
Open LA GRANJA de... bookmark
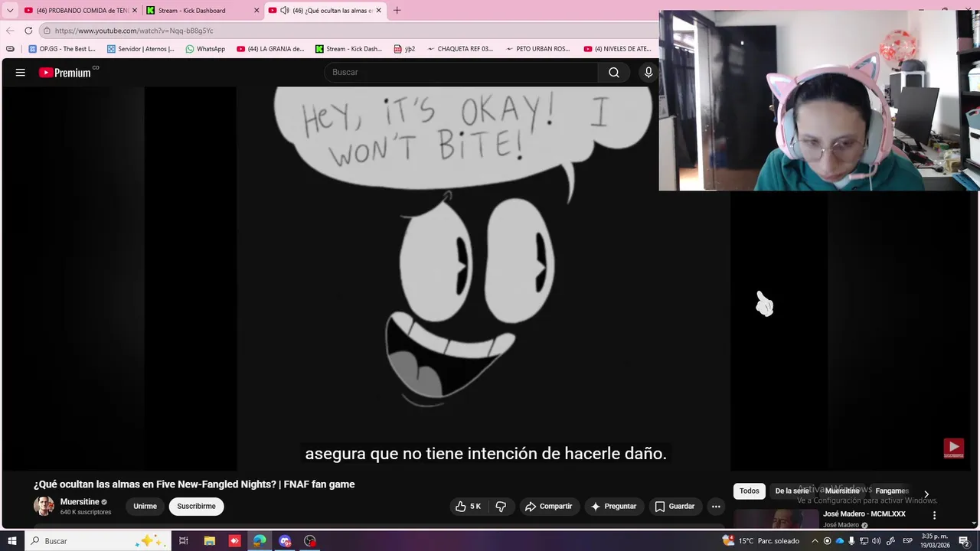pyautogui.click(x=270, y=49)
